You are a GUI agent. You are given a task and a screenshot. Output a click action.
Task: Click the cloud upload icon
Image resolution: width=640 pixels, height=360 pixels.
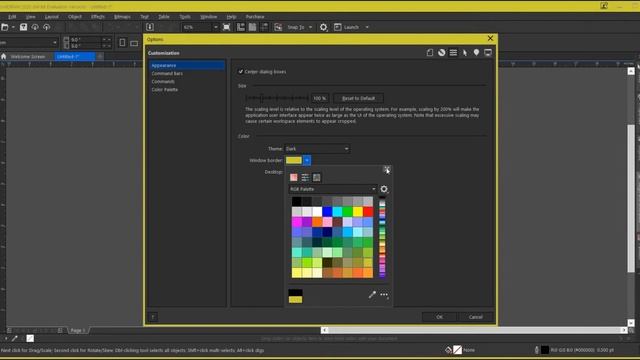[x=47, y=27]
